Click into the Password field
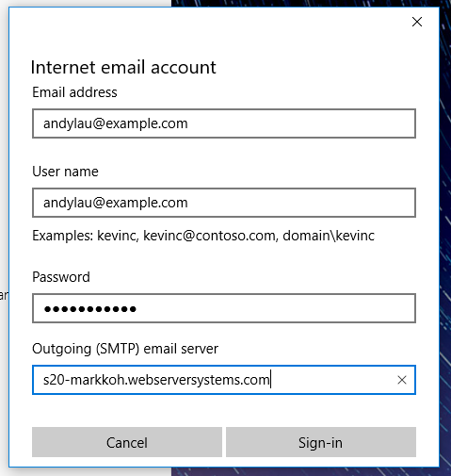451x476 pixels. click(x=224, y=308)
